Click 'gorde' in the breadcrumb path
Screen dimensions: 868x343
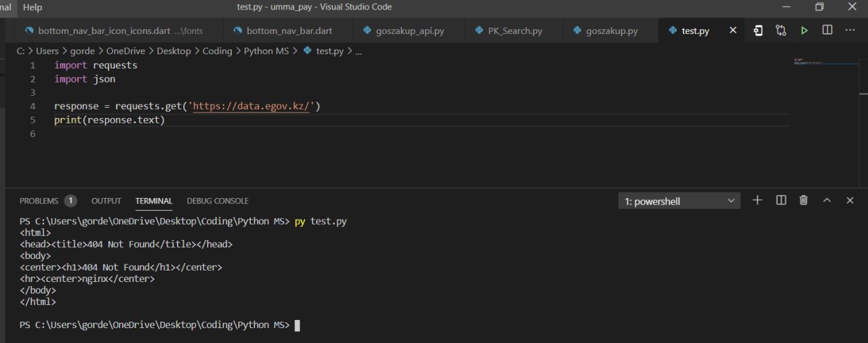coord(83,51)
